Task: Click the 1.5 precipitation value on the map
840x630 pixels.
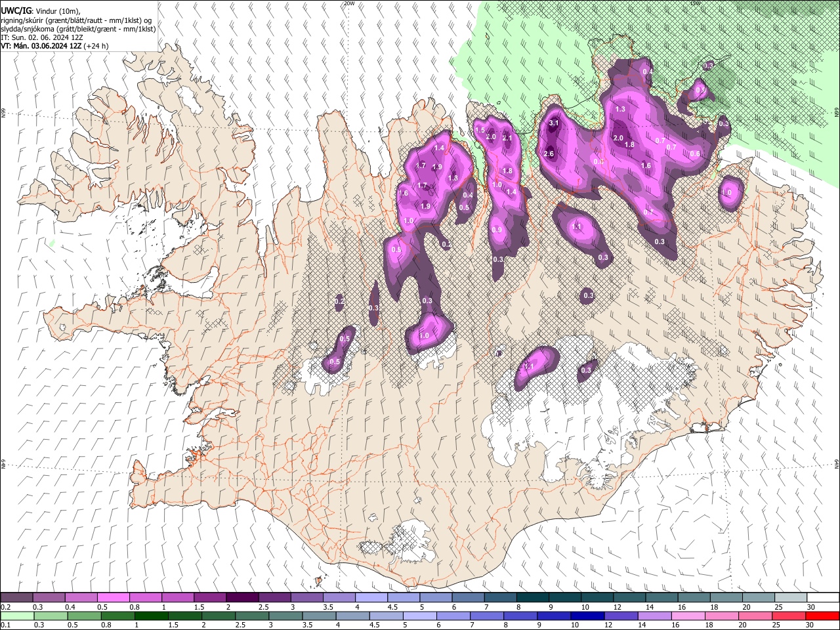Action: click(x=480, y=130)
